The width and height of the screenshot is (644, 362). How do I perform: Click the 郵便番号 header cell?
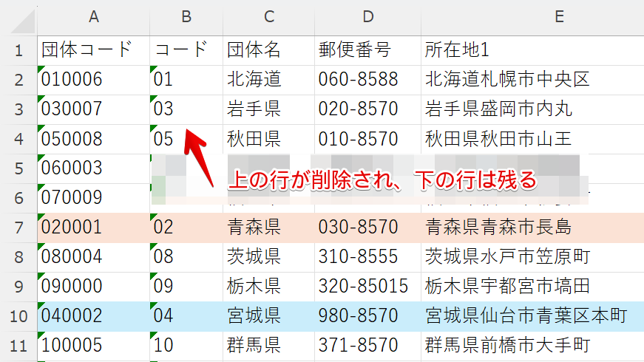point(367,51)
